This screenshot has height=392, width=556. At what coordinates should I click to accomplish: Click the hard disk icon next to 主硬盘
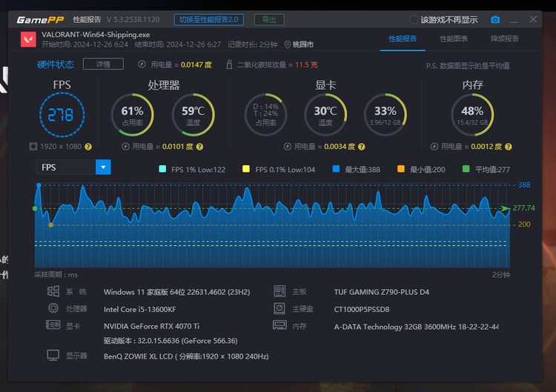click(x=279, y=308)
